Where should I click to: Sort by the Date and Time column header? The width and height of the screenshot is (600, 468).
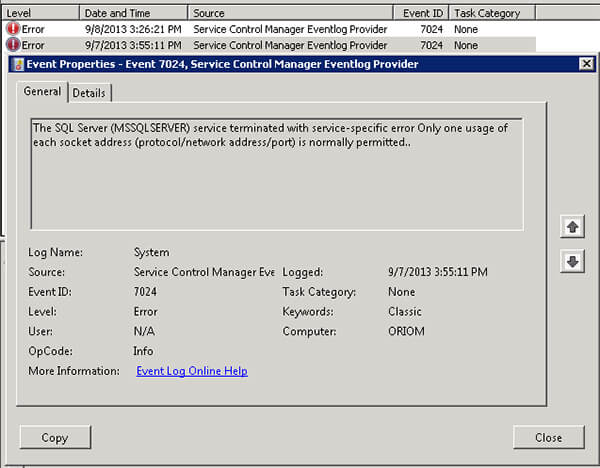134,13
